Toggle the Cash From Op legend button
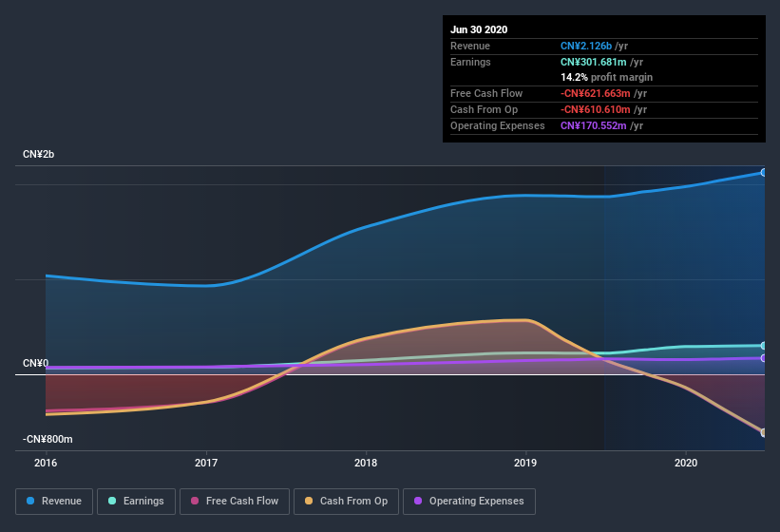 (x=346, y=502)
